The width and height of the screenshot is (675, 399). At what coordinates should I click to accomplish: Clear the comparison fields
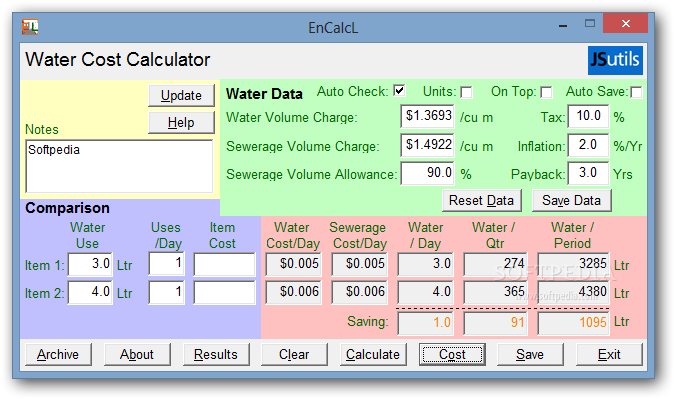pyautogui.click(x=294, y=355)
